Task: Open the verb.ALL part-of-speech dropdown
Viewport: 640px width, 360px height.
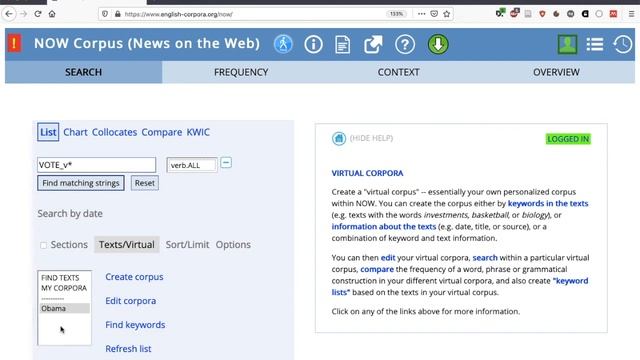Action: [192, 165]
